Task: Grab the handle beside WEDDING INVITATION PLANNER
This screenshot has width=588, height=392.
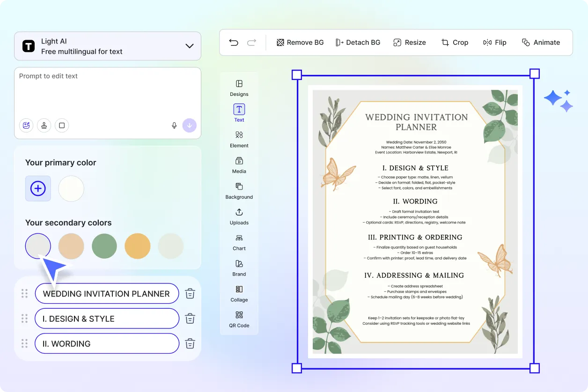Action: [x=24, y=294]
